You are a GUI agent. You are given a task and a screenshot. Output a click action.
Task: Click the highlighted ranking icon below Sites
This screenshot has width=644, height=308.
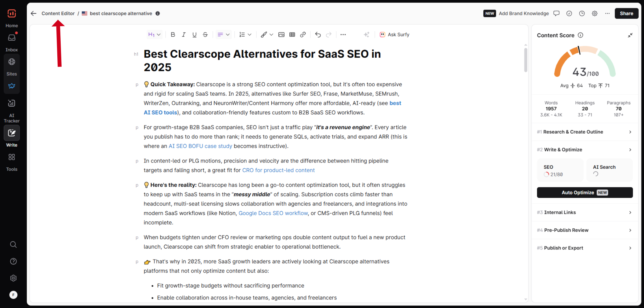click(x=12, y=86)
